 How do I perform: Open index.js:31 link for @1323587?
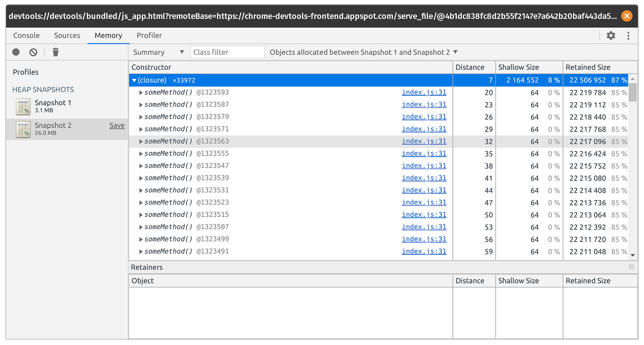coord(424,104)
